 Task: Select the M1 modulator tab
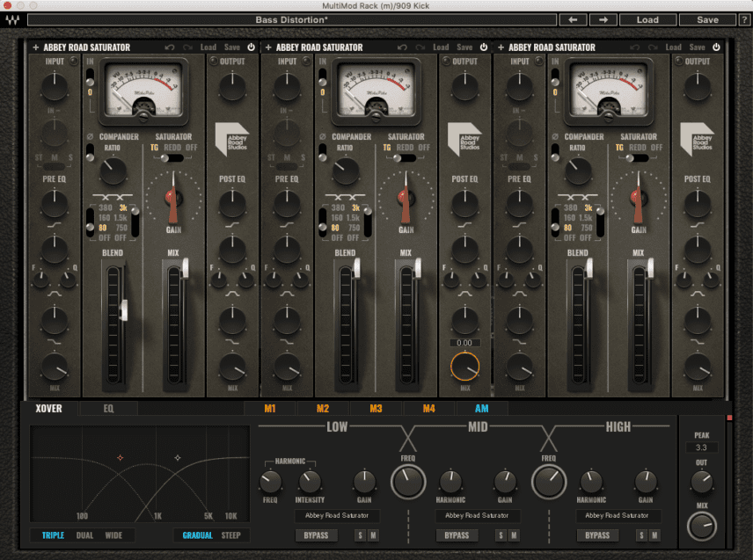click(x=270, y=409)
